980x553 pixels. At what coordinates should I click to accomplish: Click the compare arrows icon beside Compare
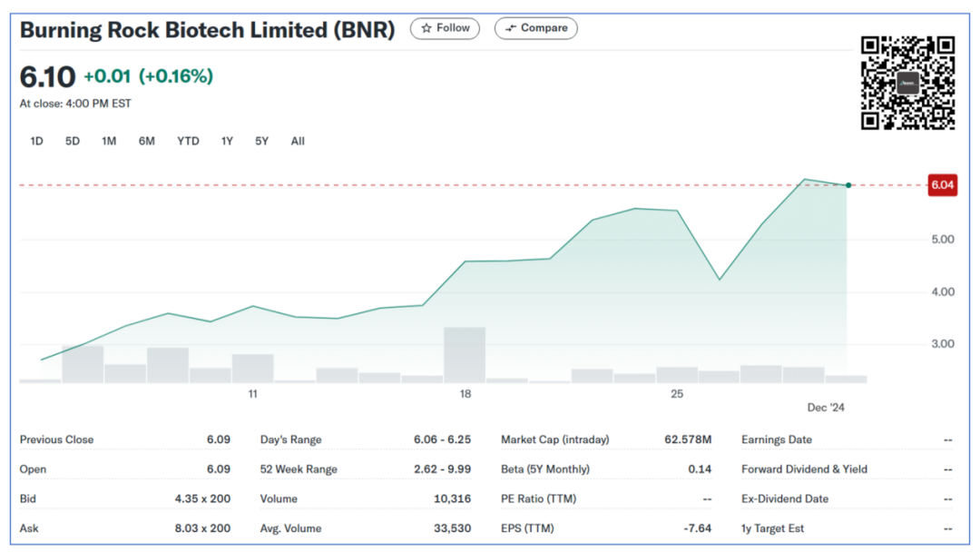[511, 28]
